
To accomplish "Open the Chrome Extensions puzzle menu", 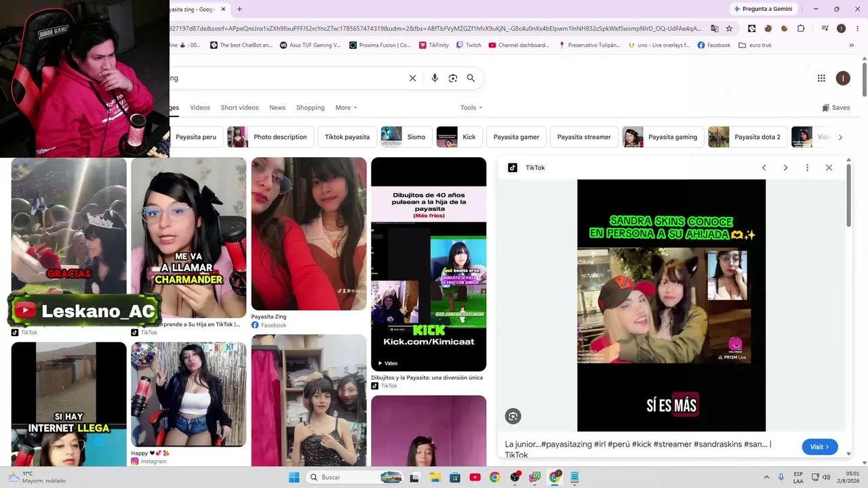I will (x=801, y=28).
